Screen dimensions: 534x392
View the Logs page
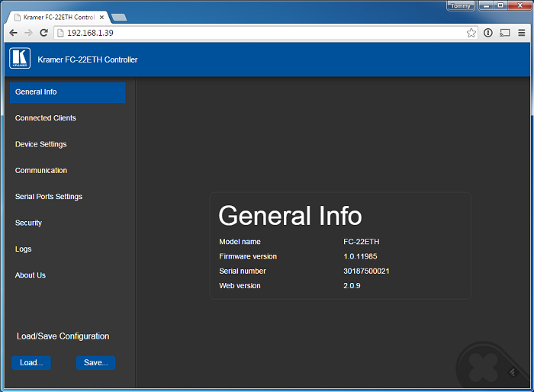point(23,249)
